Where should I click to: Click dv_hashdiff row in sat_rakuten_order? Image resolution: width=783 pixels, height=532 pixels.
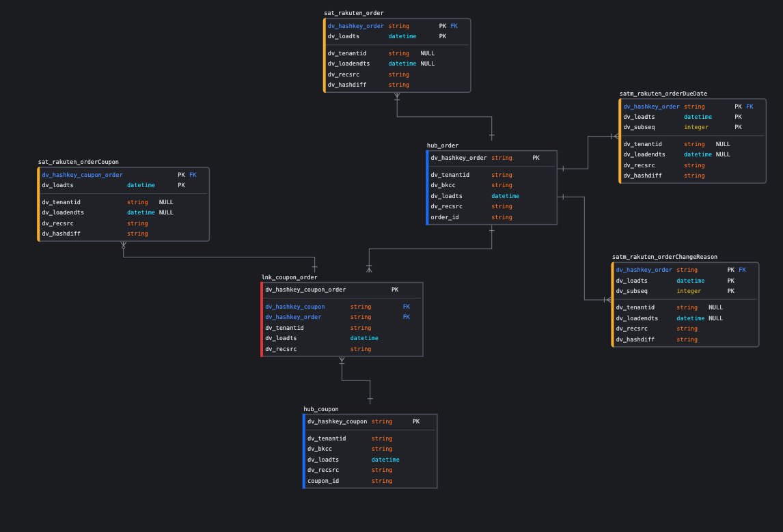click(x=397, y=85)
